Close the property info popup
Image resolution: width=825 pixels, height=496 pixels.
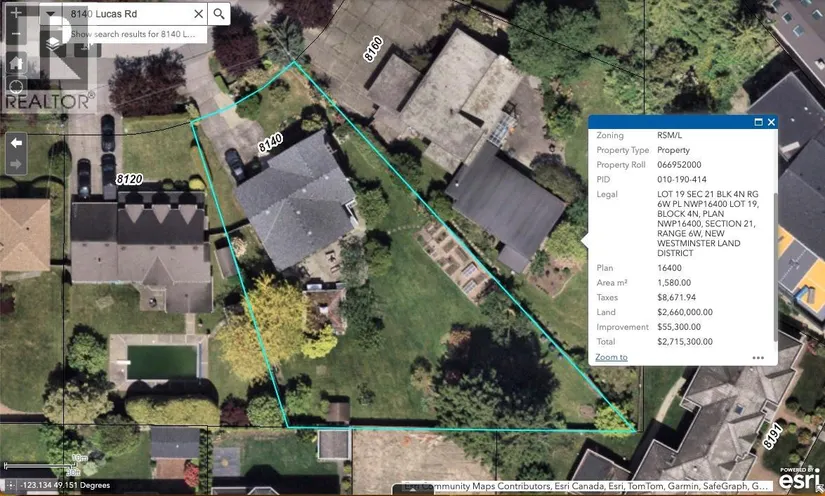(771, 122)
